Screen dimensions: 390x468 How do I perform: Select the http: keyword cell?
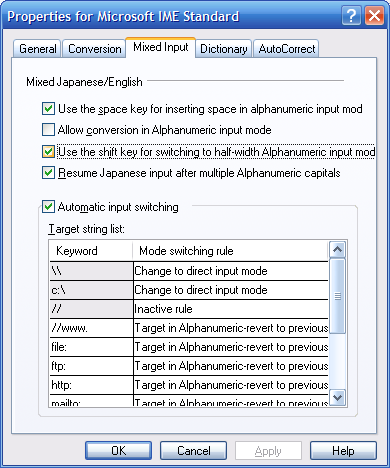(91, 385)
